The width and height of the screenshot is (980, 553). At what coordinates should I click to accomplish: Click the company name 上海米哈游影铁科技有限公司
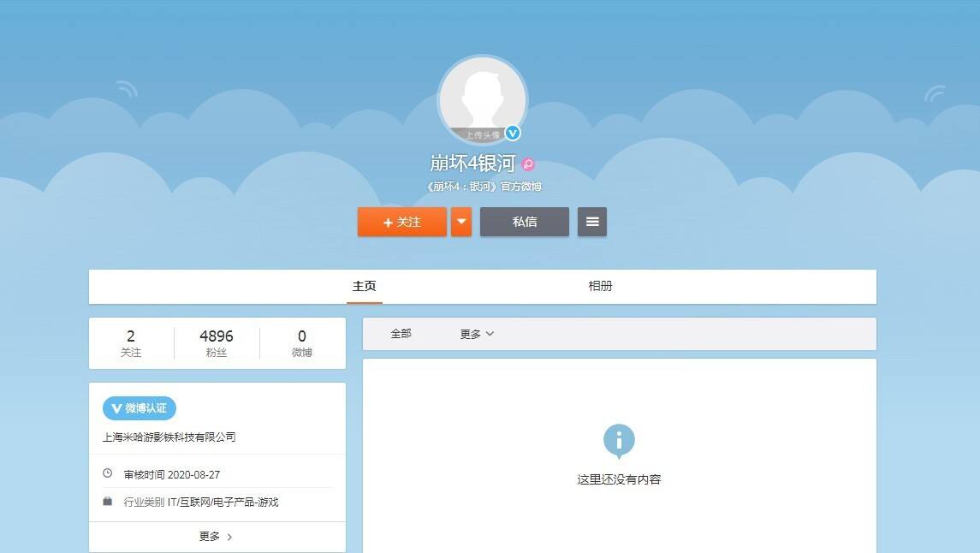[169, 437]
